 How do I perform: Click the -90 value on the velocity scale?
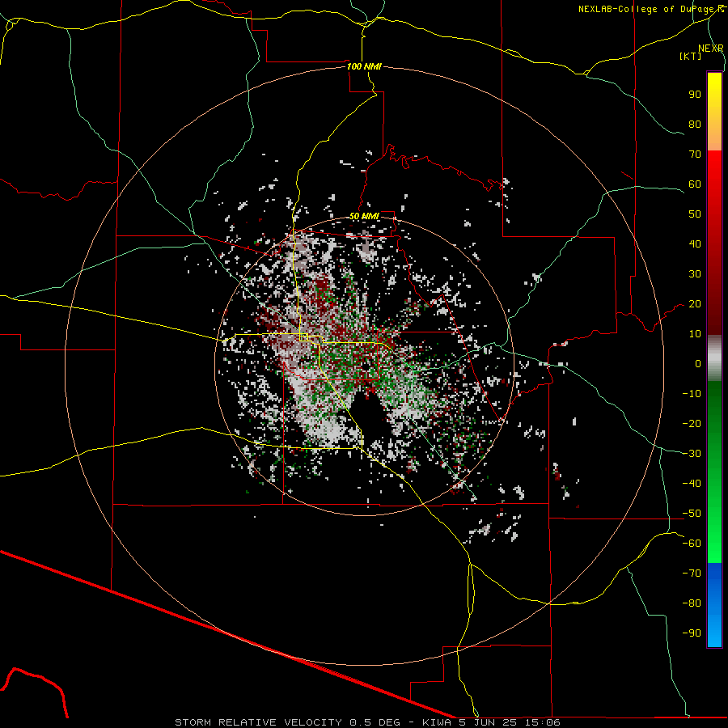(692, 633)
